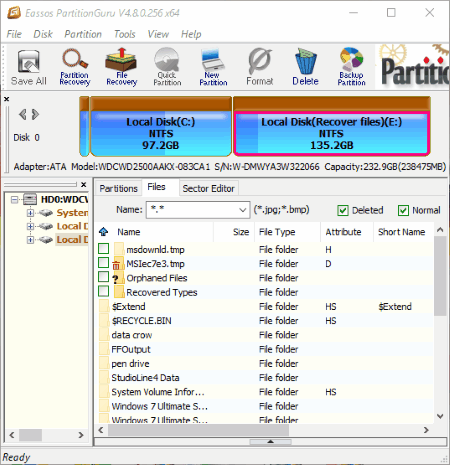Click inside the Name filter input field

coord(192,210)
